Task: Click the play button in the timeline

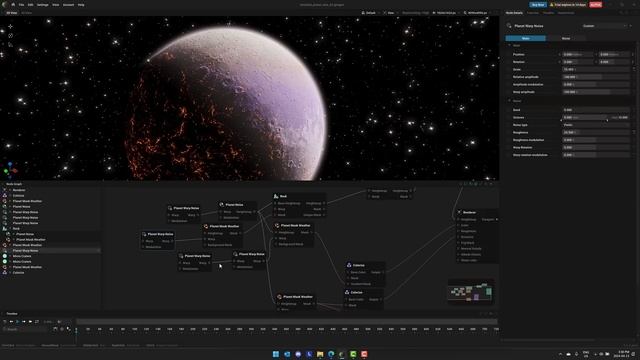Action: click(x=18, y=322)
